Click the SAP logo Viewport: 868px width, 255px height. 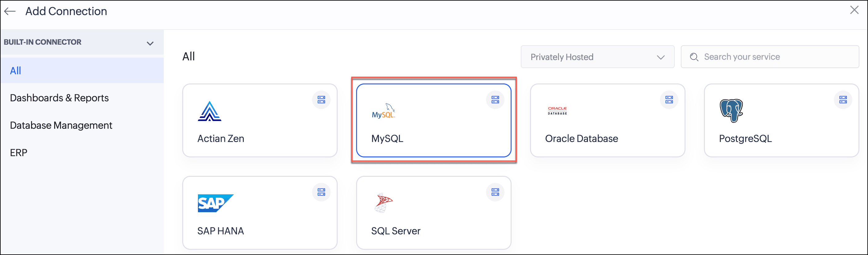click(215, 203)
